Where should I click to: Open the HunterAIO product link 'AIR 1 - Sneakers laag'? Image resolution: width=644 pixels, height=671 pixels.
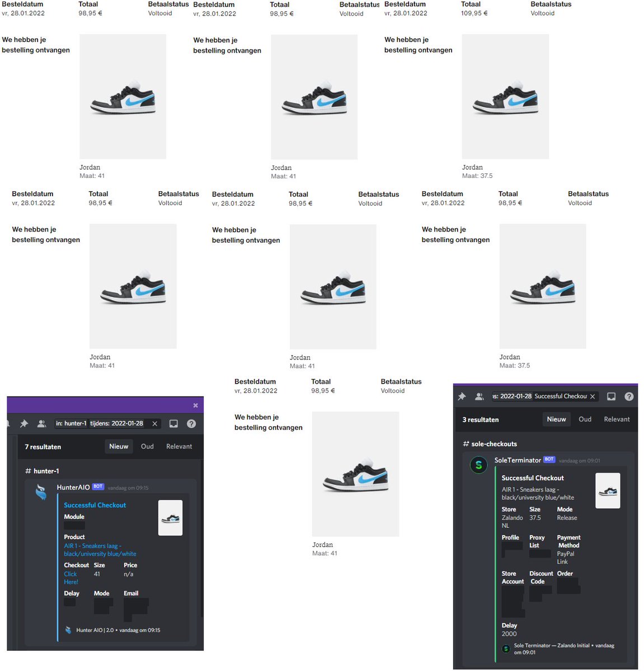(x=100, y=550)
